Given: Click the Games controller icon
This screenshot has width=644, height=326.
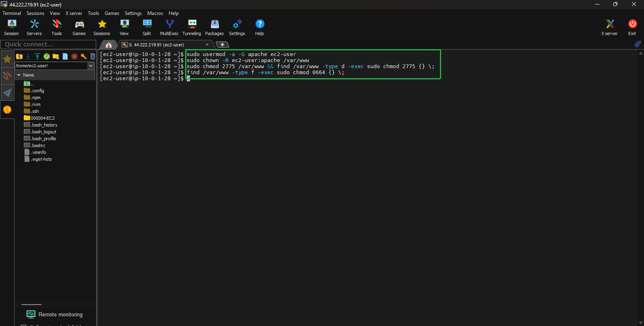Looking at the screenshot, I should click(79, 27).
